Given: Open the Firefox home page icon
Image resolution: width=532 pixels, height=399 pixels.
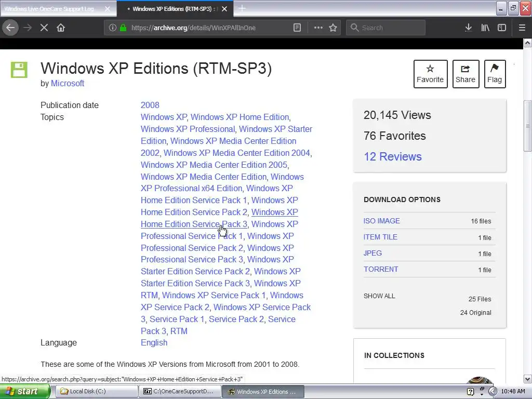Looking at the screenshot, I should (x=61, y=28).
